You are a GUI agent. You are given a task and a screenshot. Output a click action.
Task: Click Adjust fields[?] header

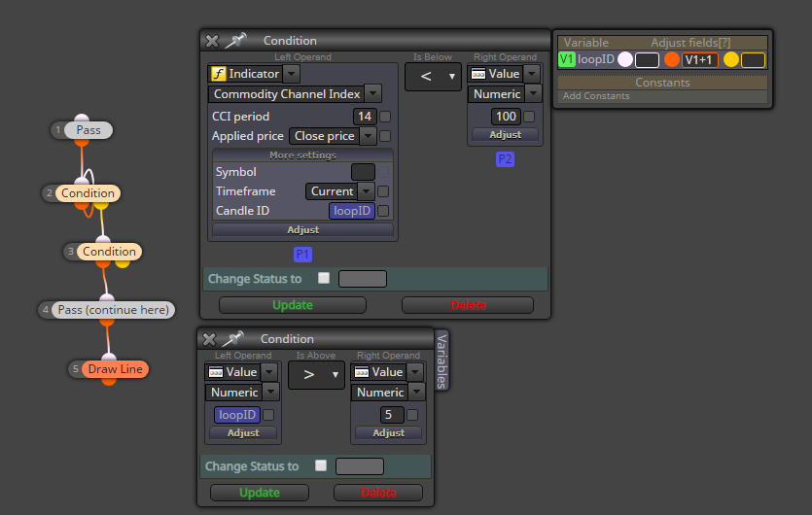tap(690, 43)
